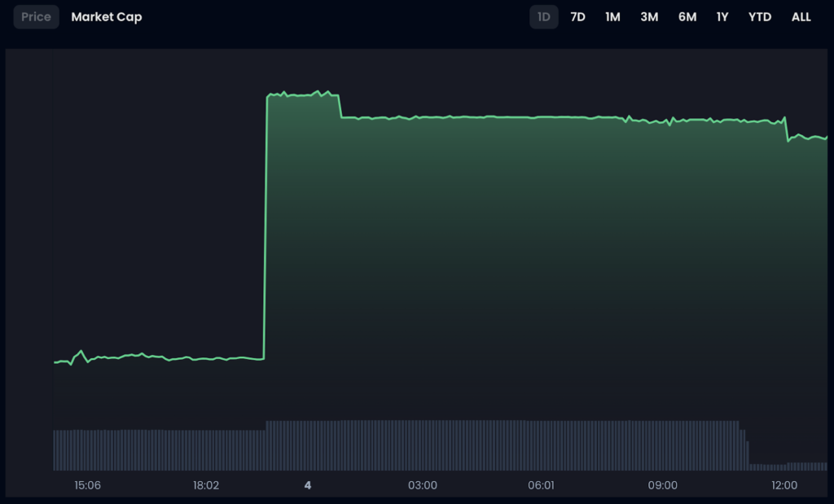This screenshot has height=504, width=834.
Task: Click the 09:00 time axis label
Action: point(663,485)
